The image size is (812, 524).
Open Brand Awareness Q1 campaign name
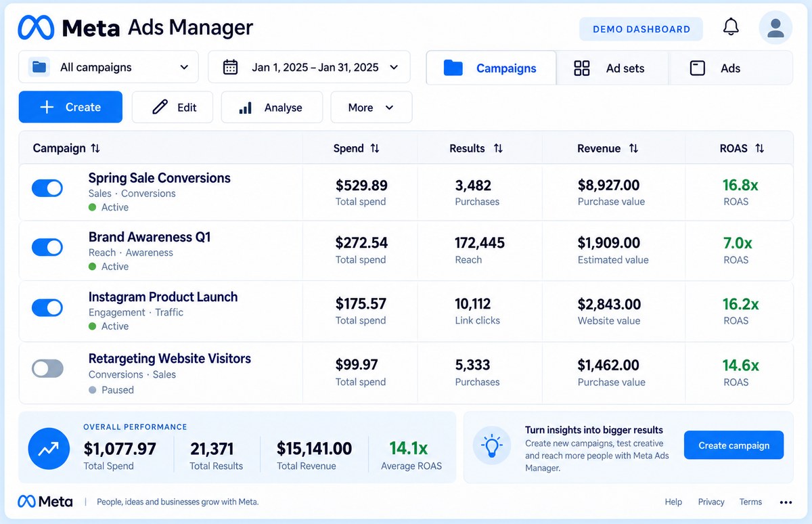tap(150, 237)
